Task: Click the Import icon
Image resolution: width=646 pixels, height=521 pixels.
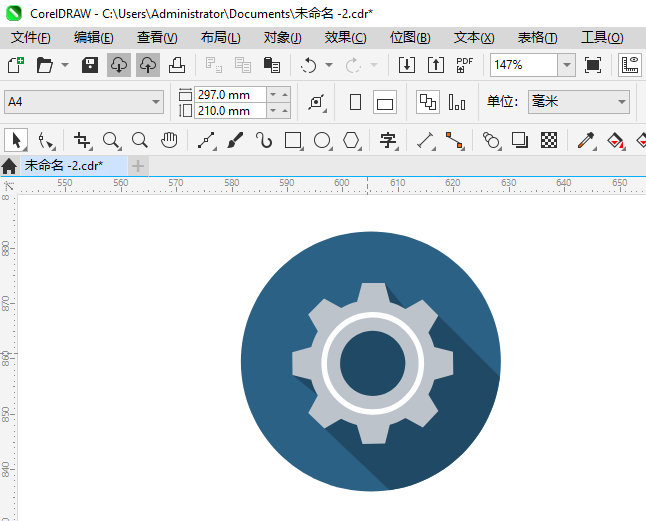Action: [407, 65]
